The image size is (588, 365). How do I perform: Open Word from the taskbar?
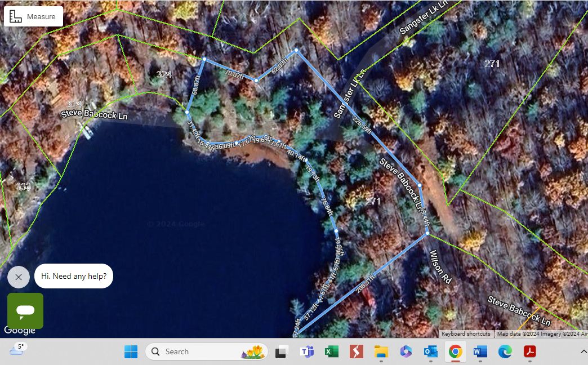[x=480, y=351]
